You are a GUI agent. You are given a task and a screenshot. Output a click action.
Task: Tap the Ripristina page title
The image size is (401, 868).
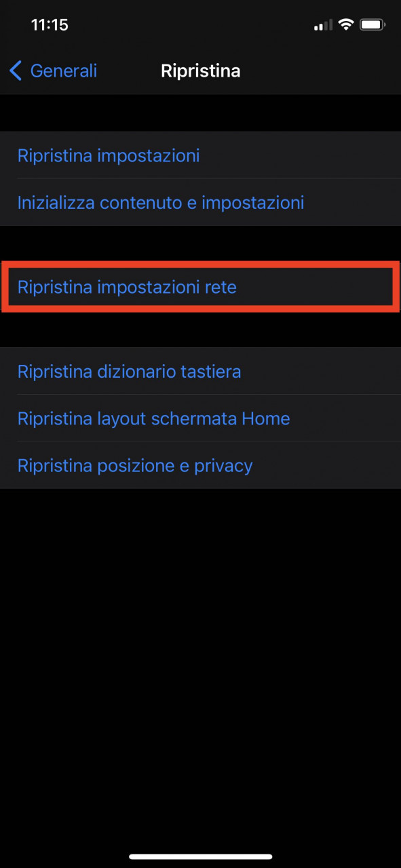click(201, 71)
